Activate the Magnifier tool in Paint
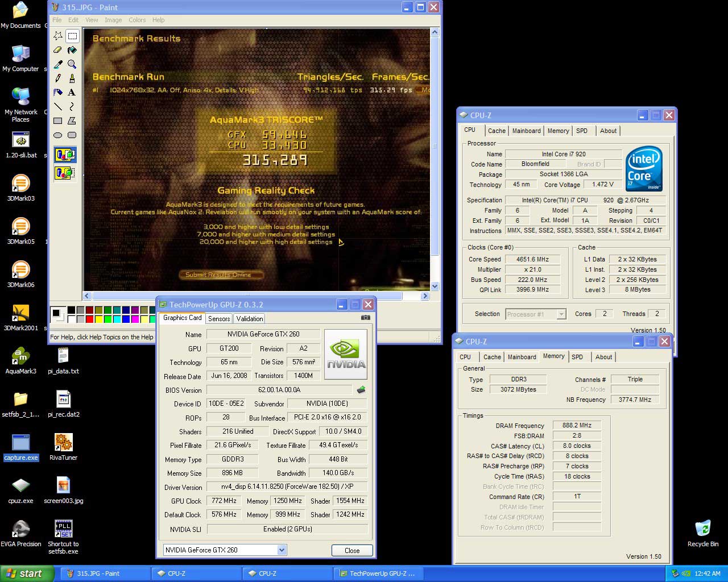Image resolution: width=728 pixels, height=582 pixels. [72, 64]
